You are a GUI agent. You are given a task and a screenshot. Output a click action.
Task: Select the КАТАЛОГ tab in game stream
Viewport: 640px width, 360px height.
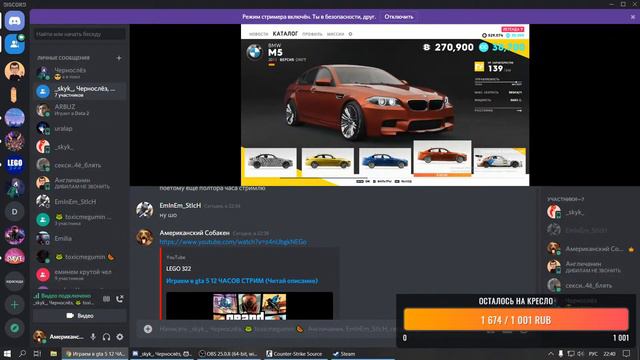point(285,33)
